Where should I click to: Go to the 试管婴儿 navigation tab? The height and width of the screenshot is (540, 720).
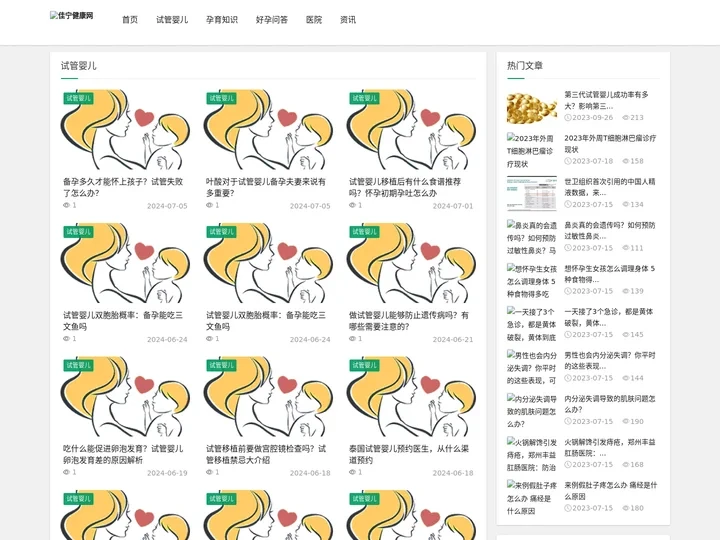pos(172,20)
